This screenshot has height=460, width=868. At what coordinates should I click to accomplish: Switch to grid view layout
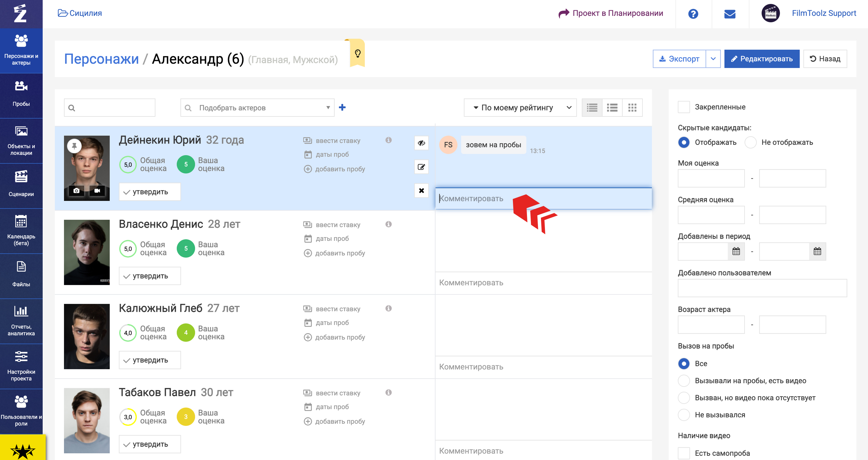(632, 108)
